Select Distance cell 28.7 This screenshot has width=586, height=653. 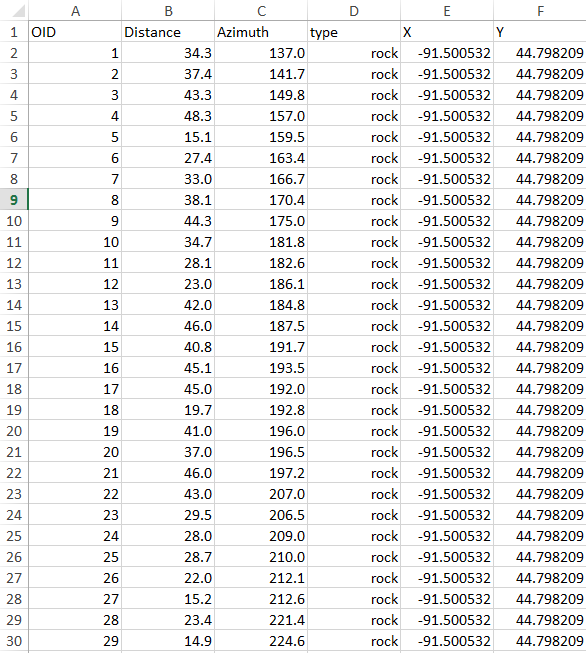tap(168, 557)
